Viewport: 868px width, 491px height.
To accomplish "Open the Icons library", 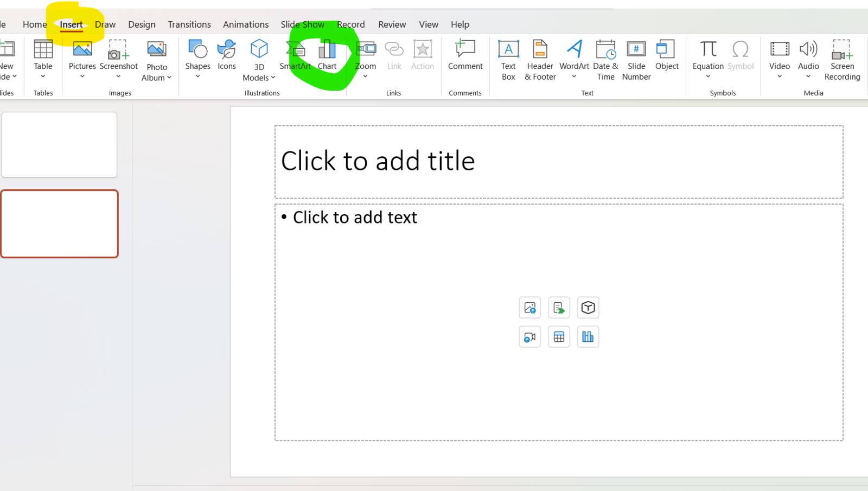I will (x=227, y=55).
